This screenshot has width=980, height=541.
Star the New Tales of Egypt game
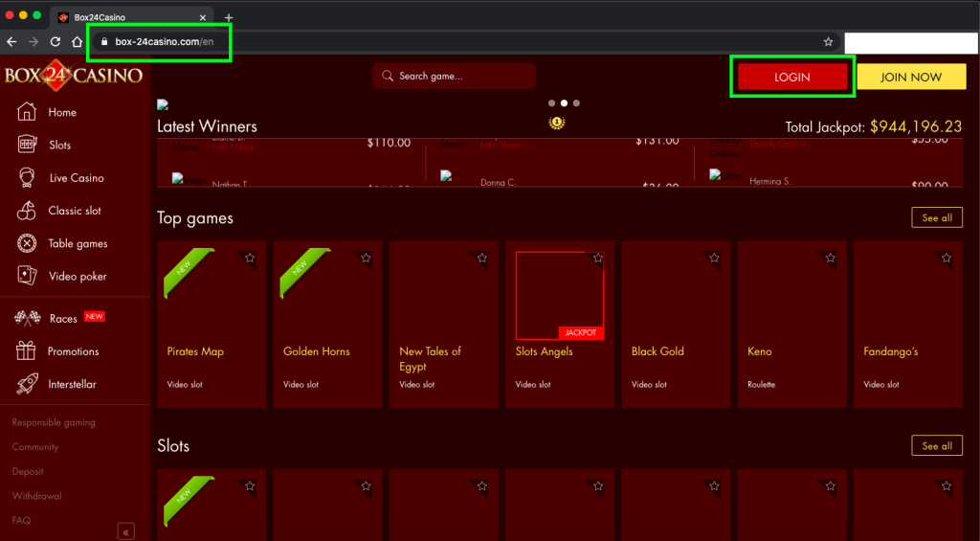point(482,258)
